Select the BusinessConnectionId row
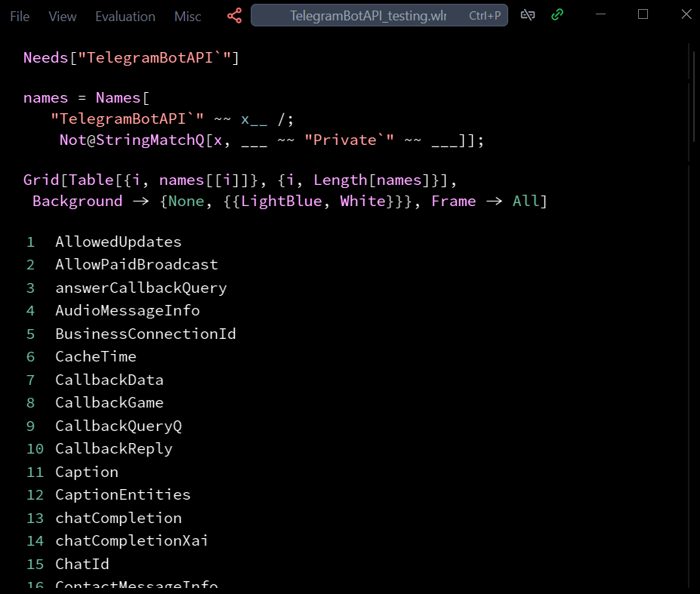Viewport: 700px width, 594px height. tap(131, 334)
